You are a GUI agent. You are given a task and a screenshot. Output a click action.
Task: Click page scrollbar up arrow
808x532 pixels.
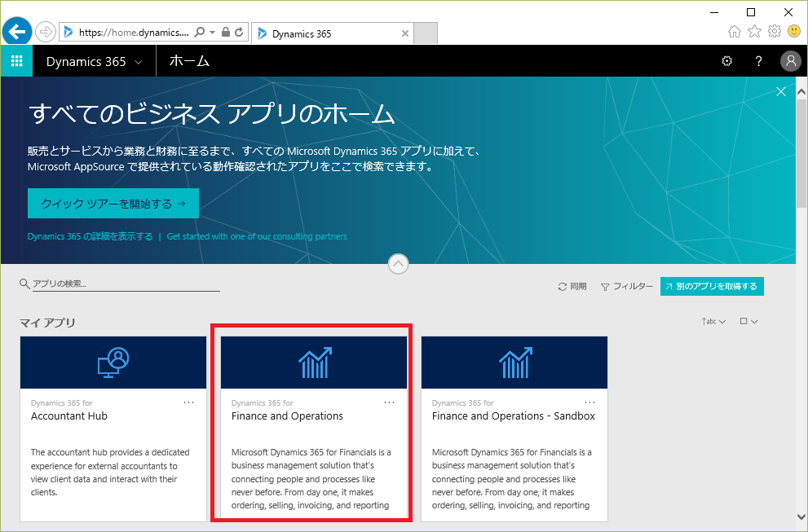801,92
